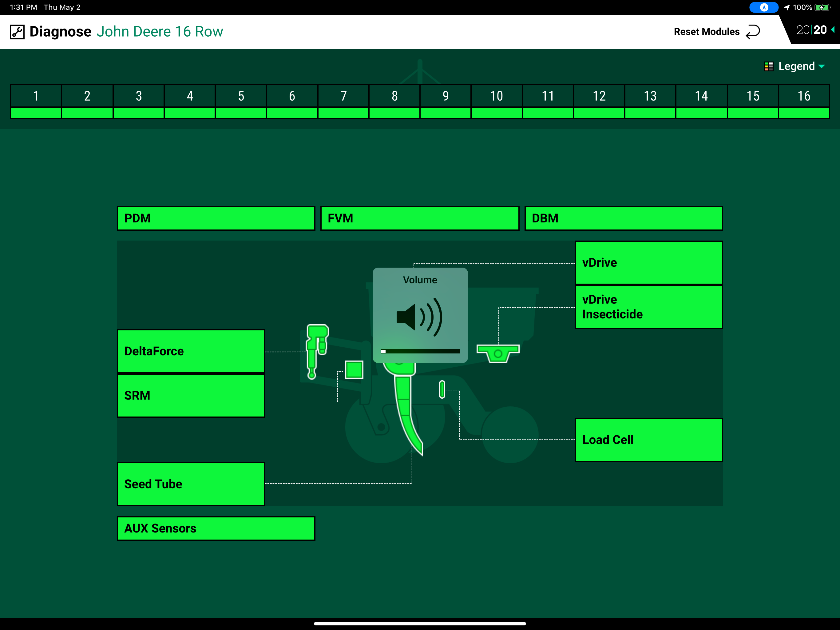Viewport: 840px width, 630px height.
Task: Tap the iOS home indicator bar
Action: [420, 624]
